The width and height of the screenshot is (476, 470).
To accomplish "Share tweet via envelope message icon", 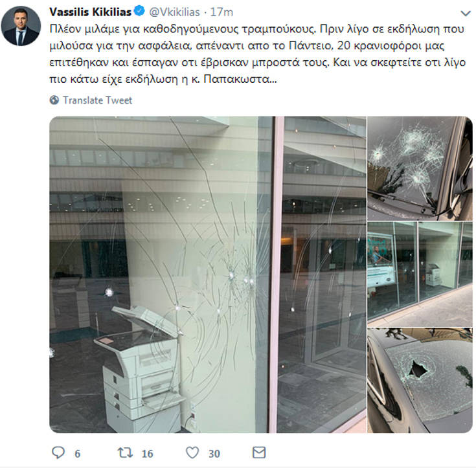I will point(259,453).
